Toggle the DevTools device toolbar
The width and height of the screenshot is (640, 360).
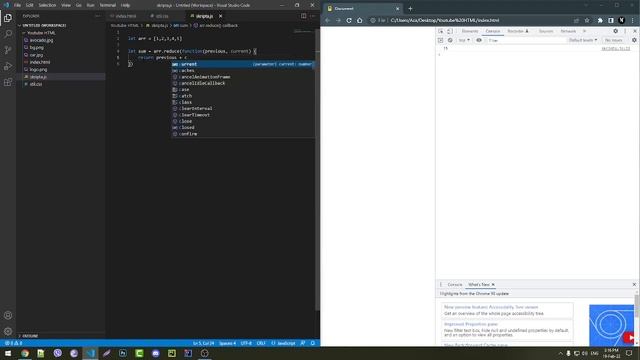pyautogui.click(x=449, y=31)
